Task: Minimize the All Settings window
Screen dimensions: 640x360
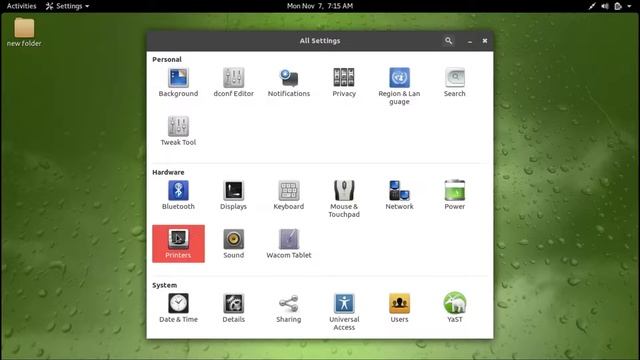Action: click(470, 41)
